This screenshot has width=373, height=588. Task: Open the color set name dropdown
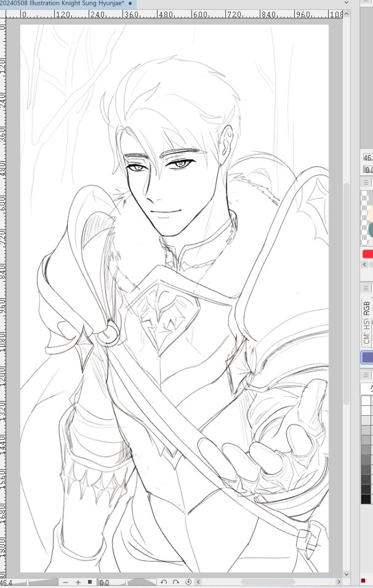pos(367,389)
